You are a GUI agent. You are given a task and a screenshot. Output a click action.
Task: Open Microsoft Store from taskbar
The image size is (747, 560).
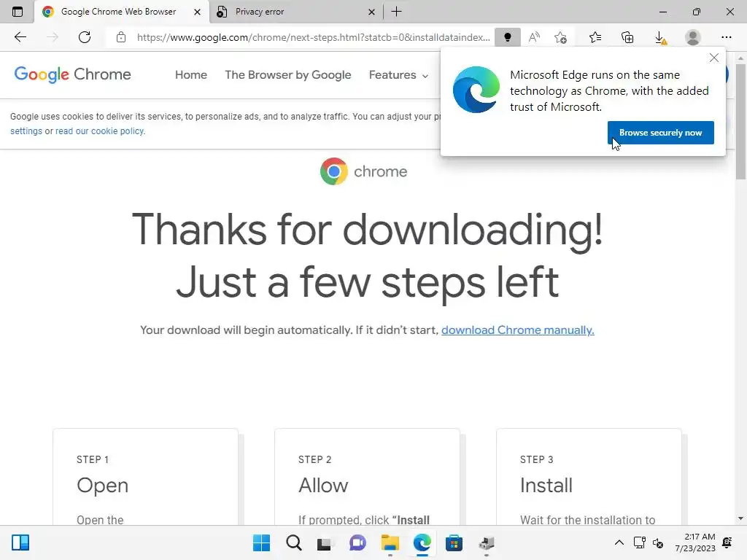pos(454,542)
